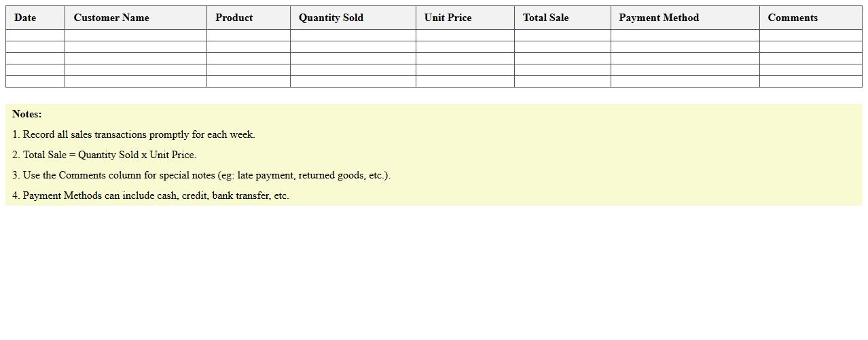
Task: Click the Payment Methods note line
Action: point(151,195)
